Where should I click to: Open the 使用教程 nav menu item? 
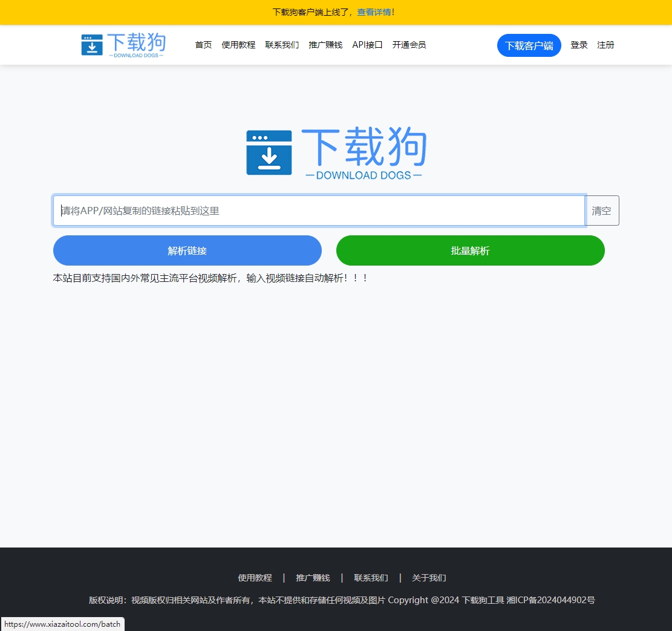(x=238, y=45)
